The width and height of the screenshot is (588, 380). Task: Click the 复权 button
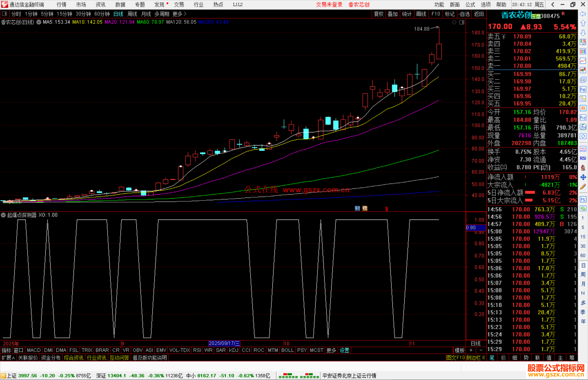tap(379, 14)
